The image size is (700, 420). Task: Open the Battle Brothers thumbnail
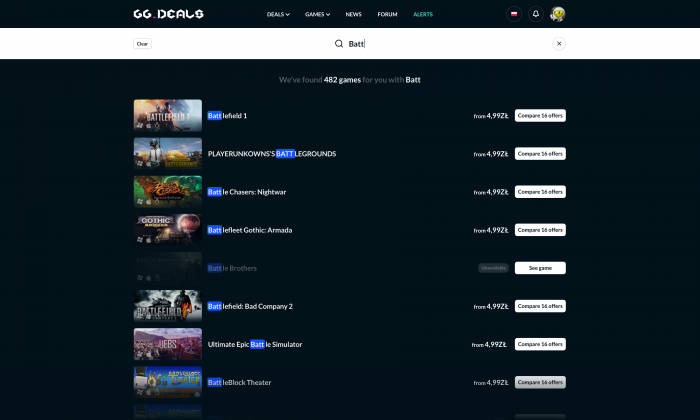coord(168,268)
